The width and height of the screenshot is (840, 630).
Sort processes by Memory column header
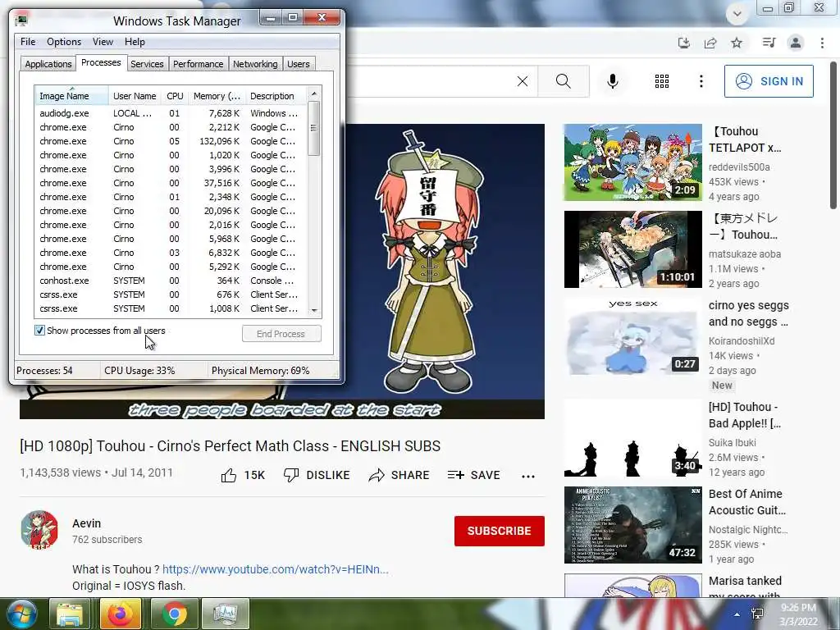(x=217, y=95)
